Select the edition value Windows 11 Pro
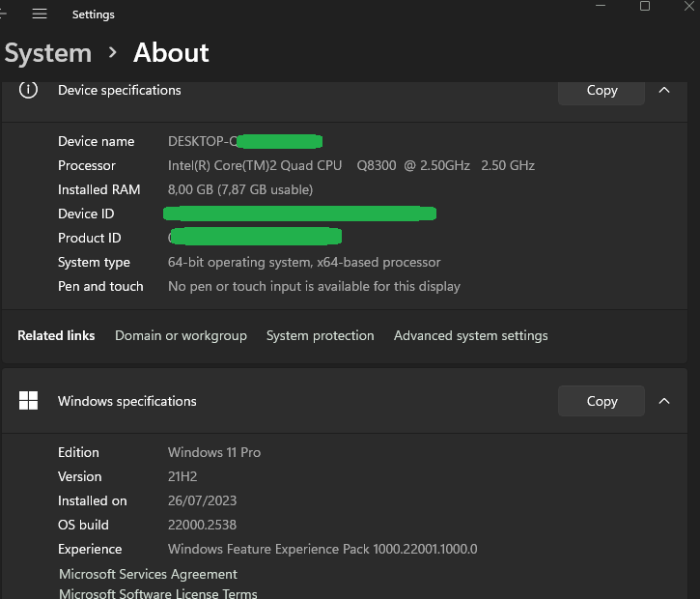Screen dimensions: 700x599 (x=214, y=452)
